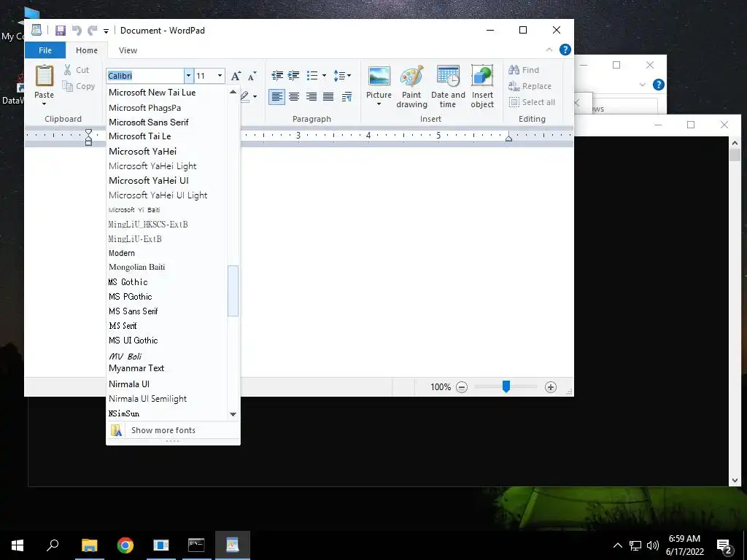
Task: Click the Shrink font icon
Action: tap(252, 76)
